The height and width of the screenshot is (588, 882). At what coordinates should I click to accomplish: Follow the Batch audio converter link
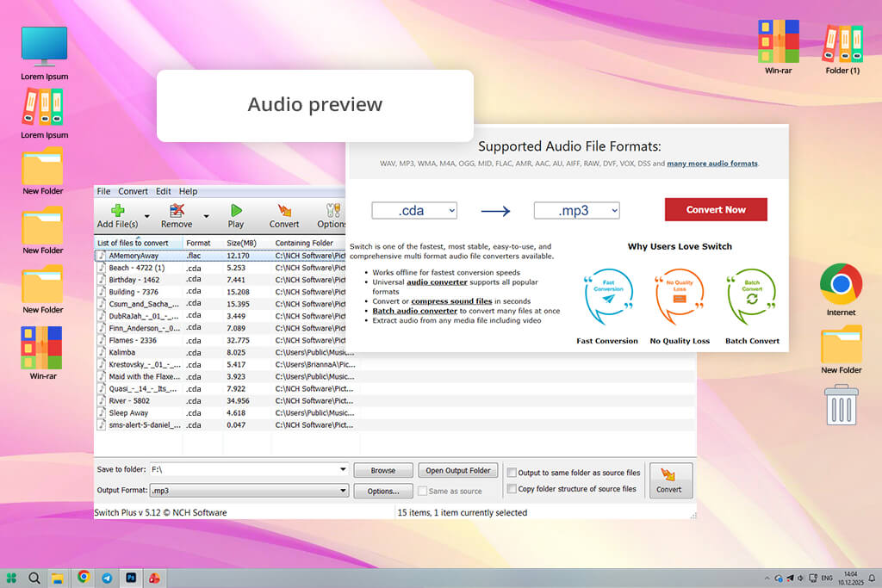[x=414, y=311]
